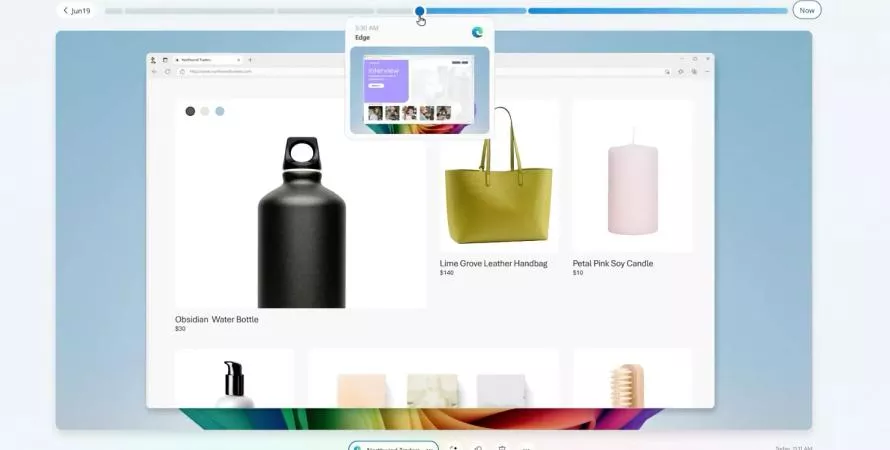
Task: Open Edge settings and more menu
Action: pyautogui.click(x=707, y=72)
